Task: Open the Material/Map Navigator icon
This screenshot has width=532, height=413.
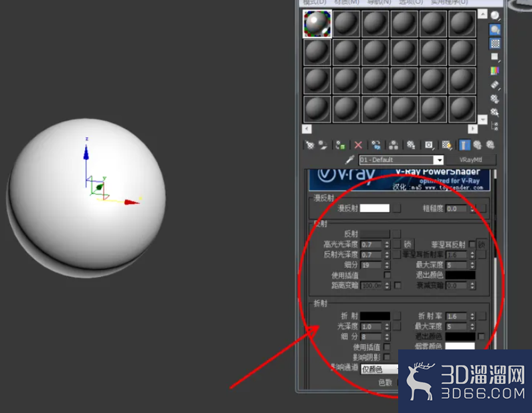Action: (495, 127)
